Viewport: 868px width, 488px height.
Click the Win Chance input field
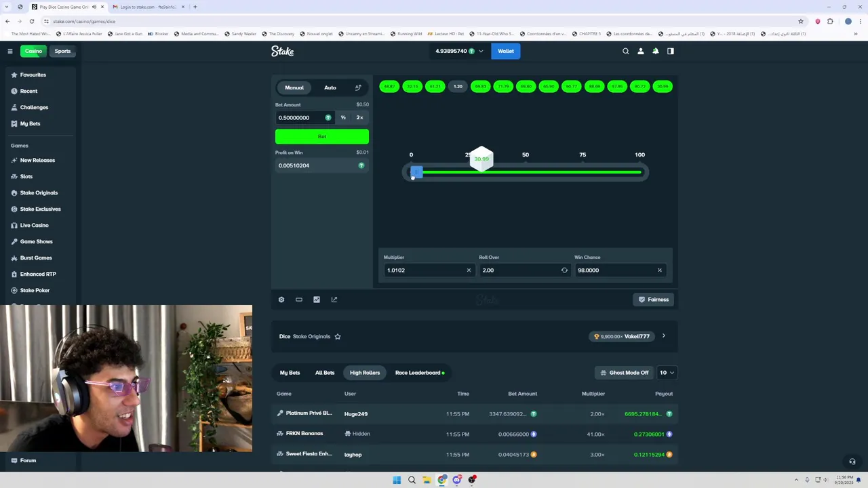(619, 270)
